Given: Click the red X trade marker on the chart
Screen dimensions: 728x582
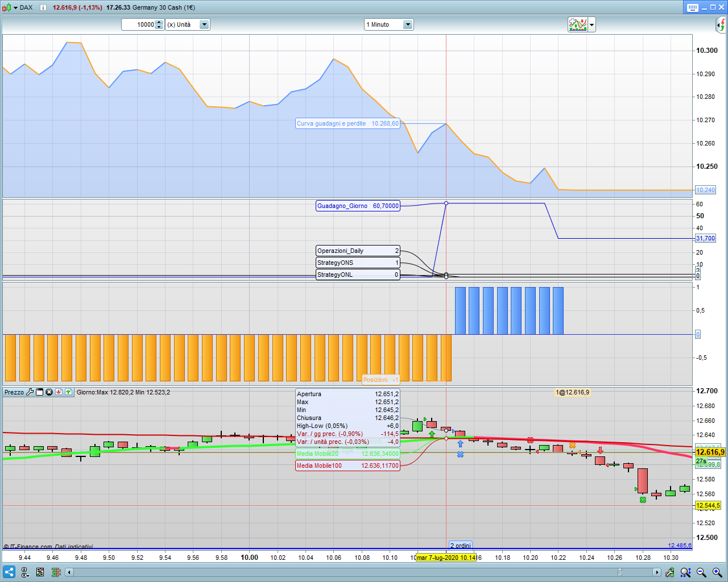Looking at the screenshot, I should pos(530,440).
